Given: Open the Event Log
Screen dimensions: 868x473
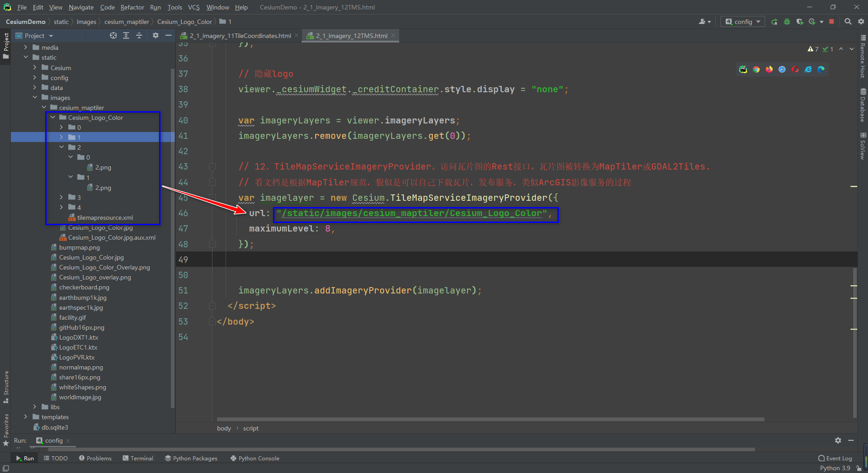Looking at the screenshot, I should (x=835, y=458).
